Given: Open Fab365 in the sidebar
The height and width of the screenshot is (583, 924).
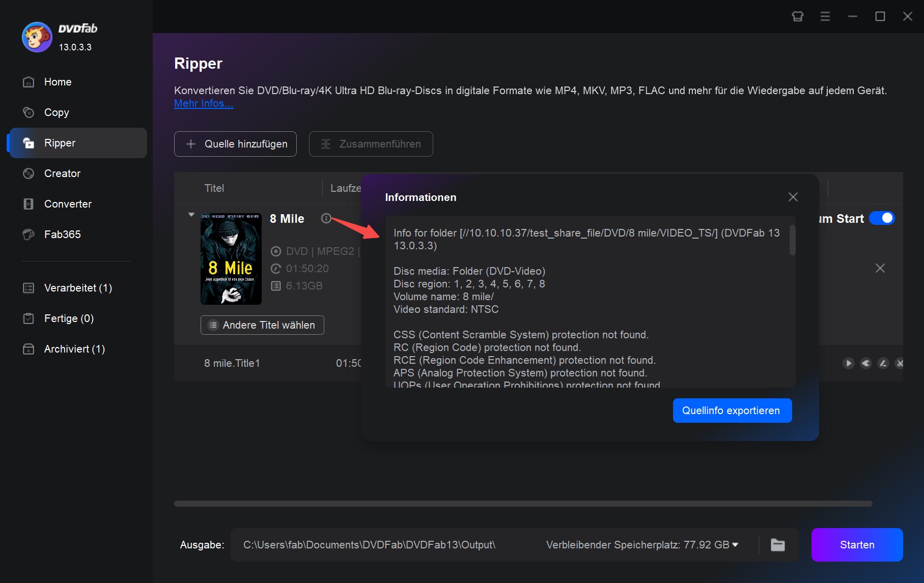Looking at the screenshot, I should pyautogui.click(x=77, y=235).
